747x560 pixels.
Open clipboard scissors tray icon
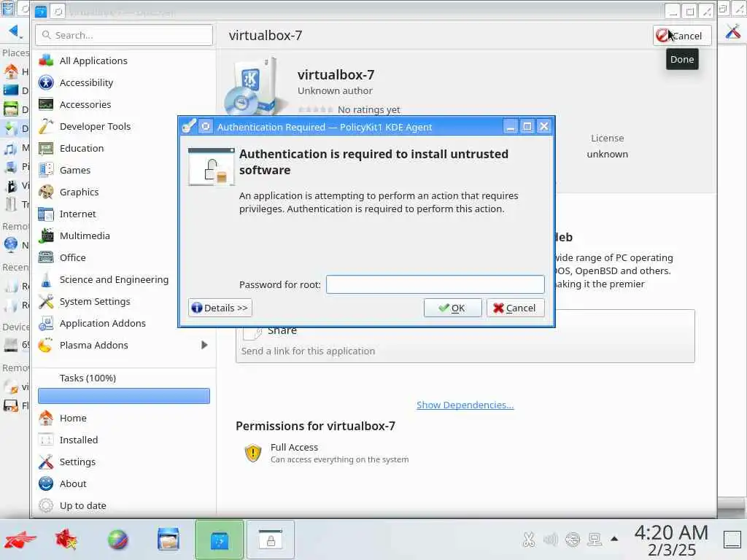[x=528, y=540]
